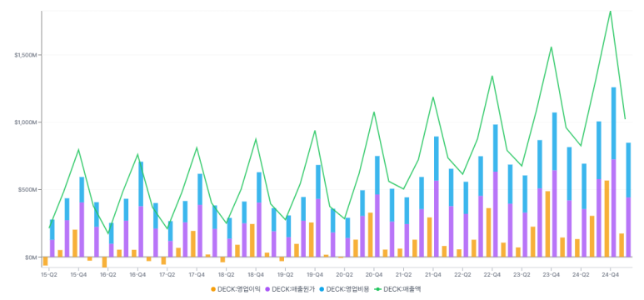Toggle the DECK:영업비용 legend series
The image size is (644, 300).
[x=344, y=289]
